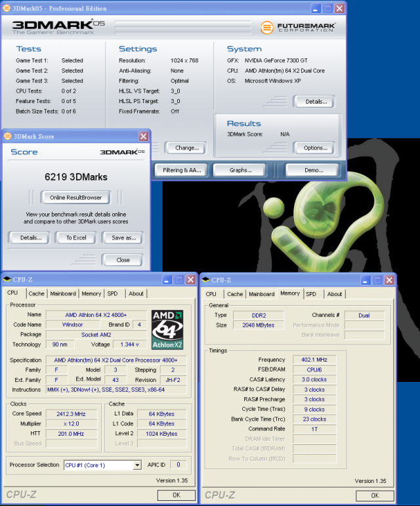Click the Multiplier x 12.0 value

71,424
